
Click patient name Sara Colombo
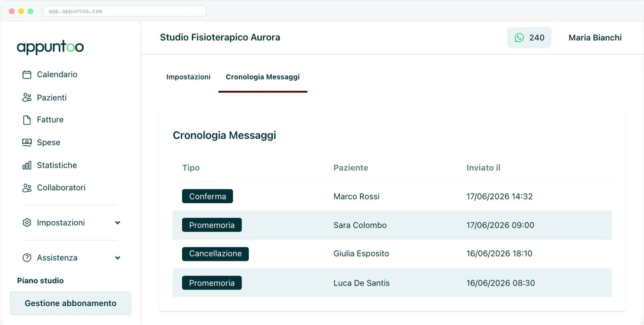[x=360, y=225]
